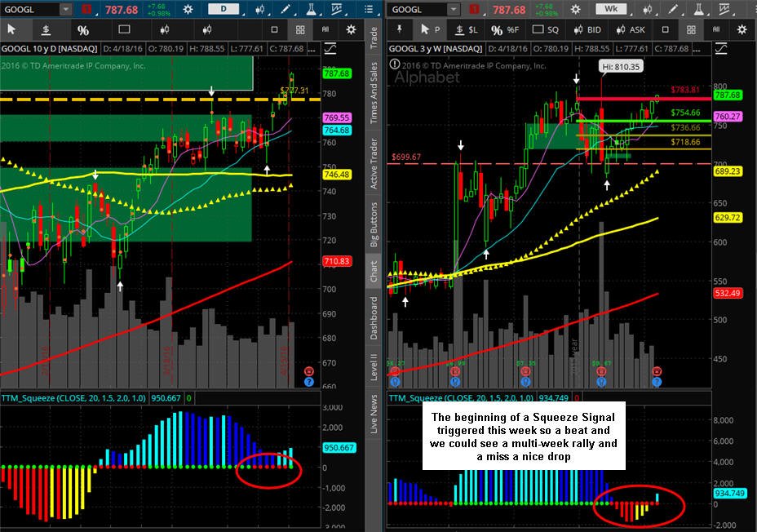Expand the left GOOGL symbol dropdown arrow
The image size is (757, 532).
tap(65, 9)
